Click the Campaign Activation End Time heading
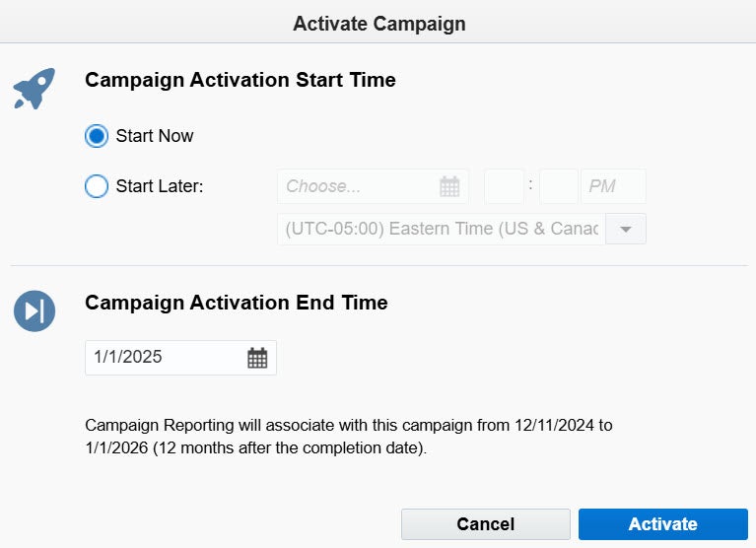The height and width of the screenshot is (548, 756). (x=237, y=303)
